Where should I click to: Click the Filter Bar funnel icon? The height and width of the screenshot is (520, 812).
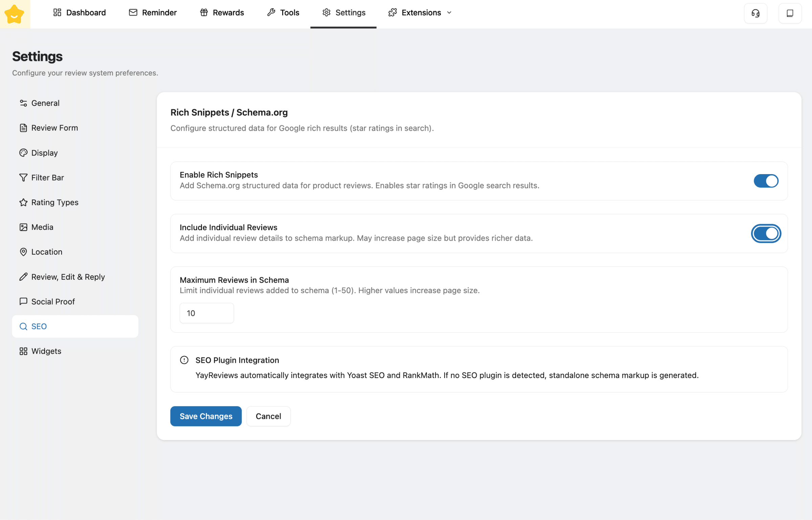tap(23, 178)
